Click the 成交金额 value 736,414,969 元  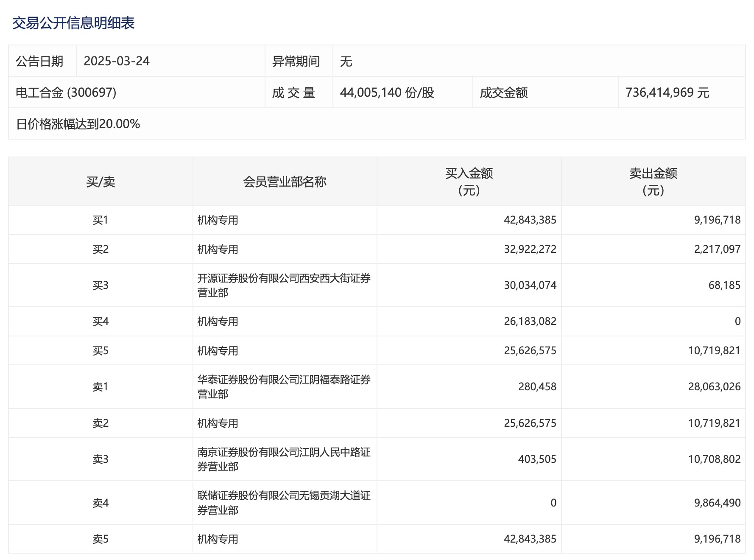(x=667, y=92)
